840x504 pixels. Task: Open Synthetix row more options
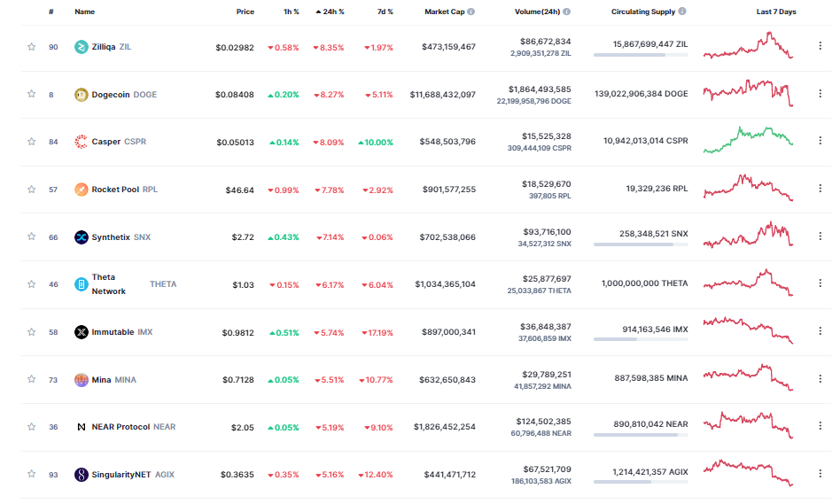tap(820, 236)
